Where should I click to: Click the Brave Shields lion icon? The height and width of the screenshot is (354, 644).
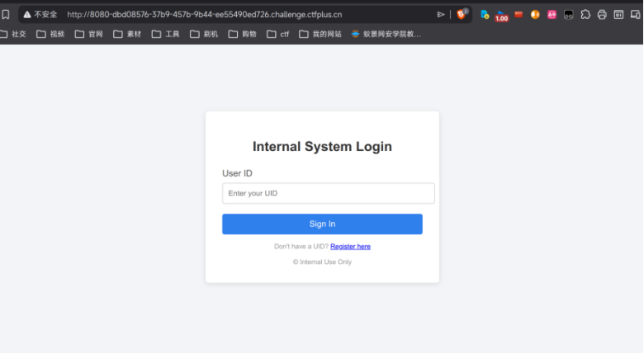[x=462, y=14]
